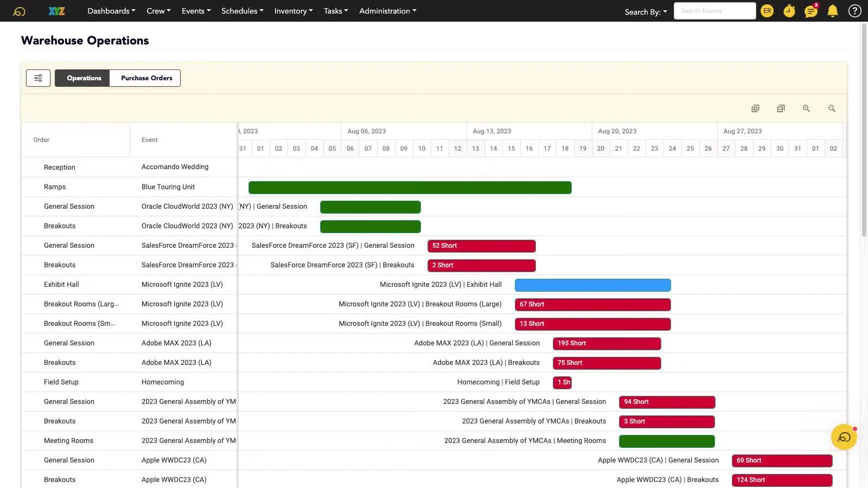Expand the Schedules menu
Image resolution: width=868 pixels, height=488 pixels.
(x=242, y=11)
